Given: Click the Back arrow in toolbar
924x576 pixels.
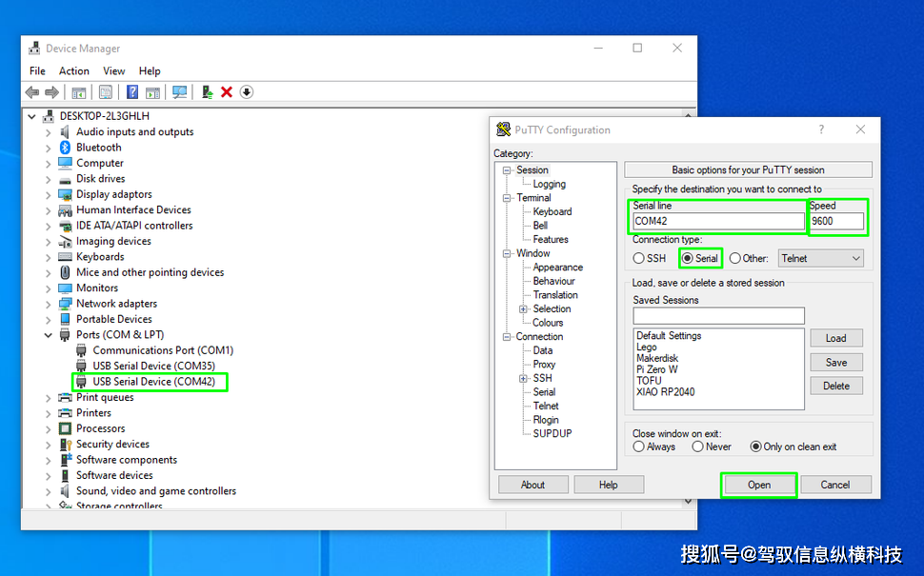Looking at the screenshot, I should pos(32,92).
